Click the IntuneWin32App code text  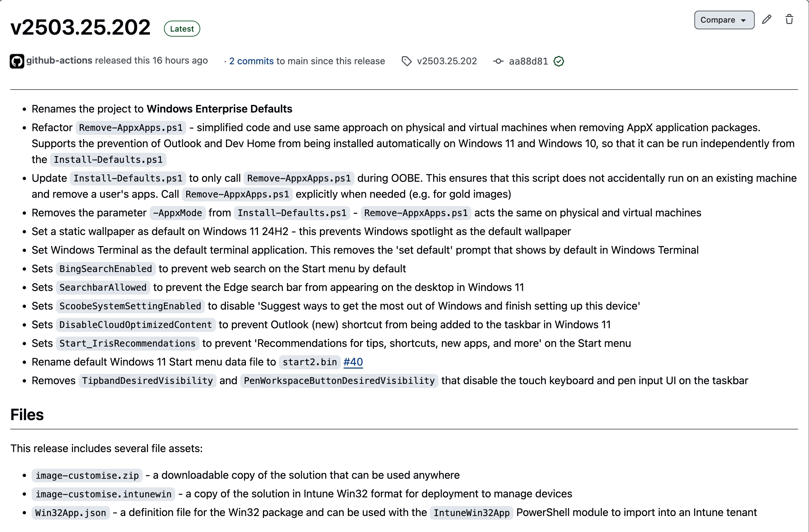coord(471,513)
